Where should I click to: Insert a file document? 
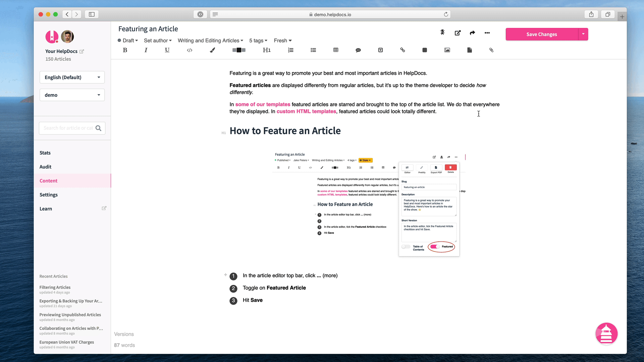470,50
